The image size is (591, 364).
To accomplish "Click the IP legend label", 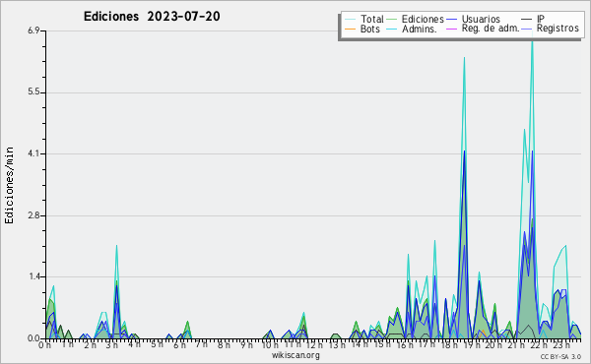I will pyautogui.click(x=541, y=19).
